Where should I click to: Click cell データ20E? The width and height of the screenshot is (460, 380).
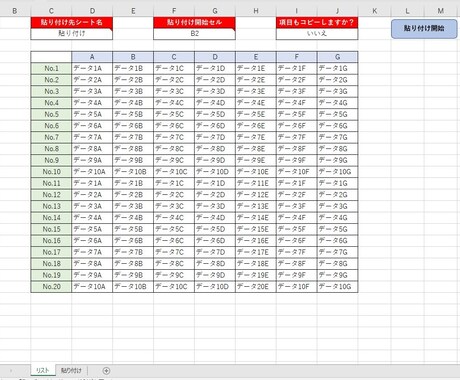[x=256, y=287]
